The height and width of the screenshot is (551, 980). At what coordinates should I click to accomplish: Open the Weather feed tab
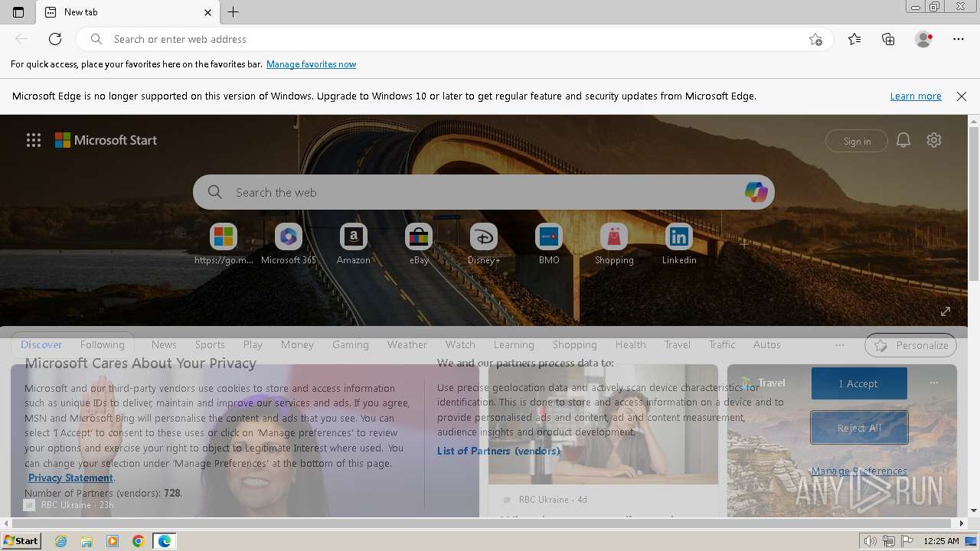coord(407,345)
